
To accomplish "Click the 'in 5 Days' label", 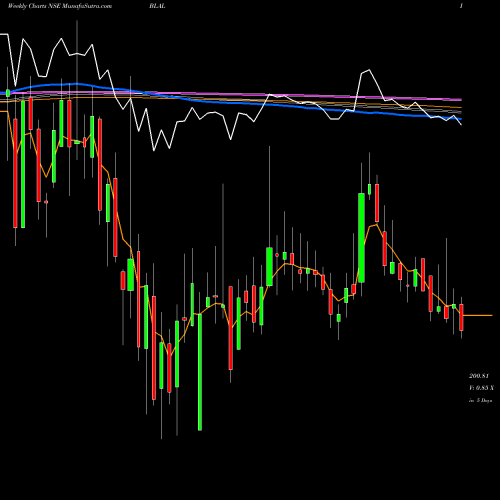I will click(481, 400).
